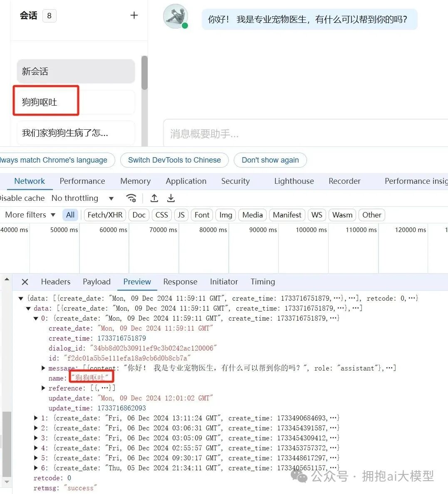
Task: Expand the reference array in the JSON preview
Action: pos(43,388)
